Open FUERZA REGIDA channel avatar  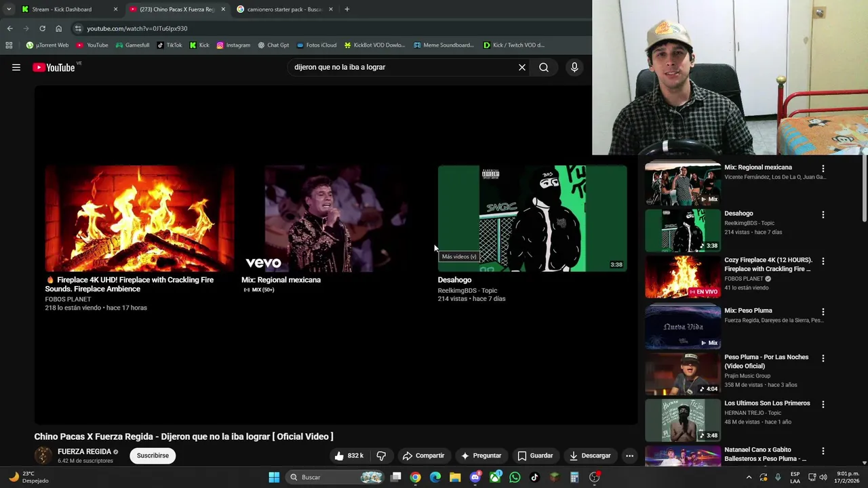point(43,455)
